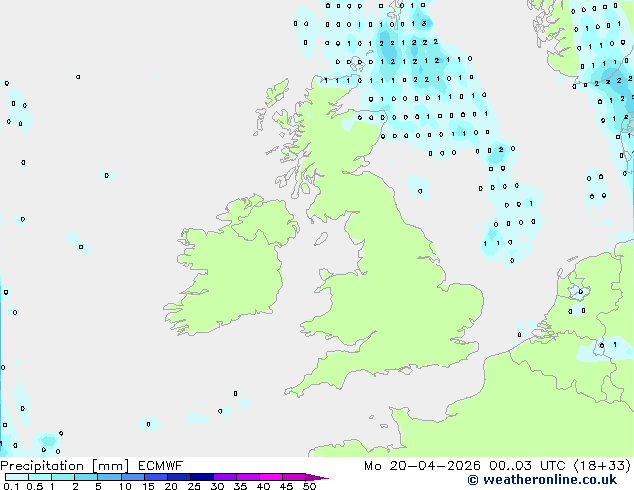Image resolution: width=634 pixels, height=490 pixels.
Task: Click the '10' legend scale label
Action: coord(125,486)
